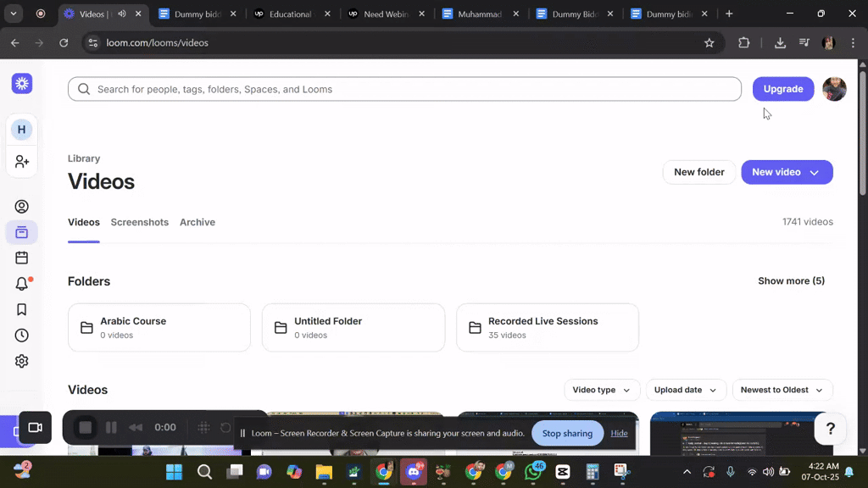Click the invite people icon in sidebar
The width and height of the screenshot is (868, 488).
coord(21,162)
